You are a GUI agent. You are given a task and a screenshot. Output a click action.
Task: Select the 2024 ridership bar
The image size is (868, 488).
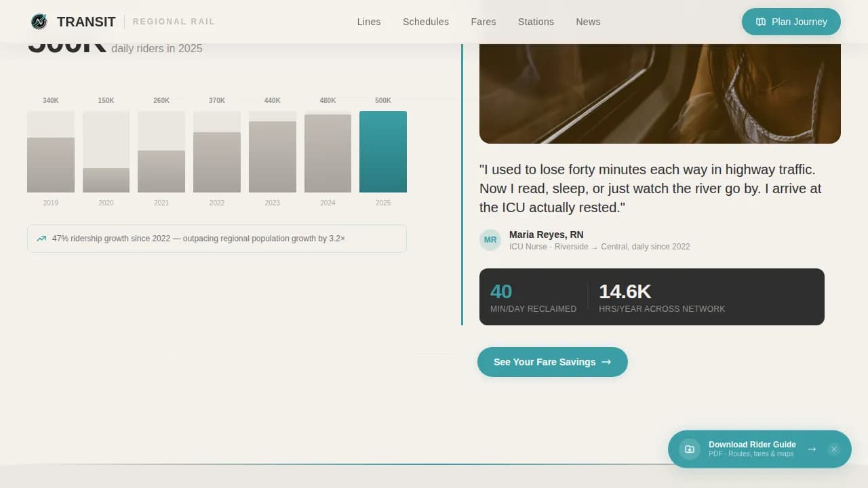click(328, 153)
